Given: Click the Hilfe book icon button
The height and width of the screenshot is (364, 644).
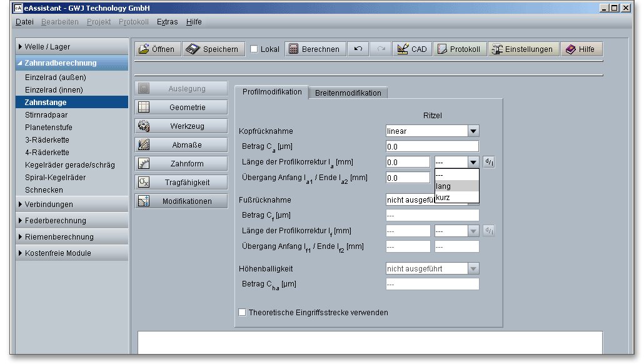Looking at the screenshot, I should pyautogui.click(x=581, y=49).
